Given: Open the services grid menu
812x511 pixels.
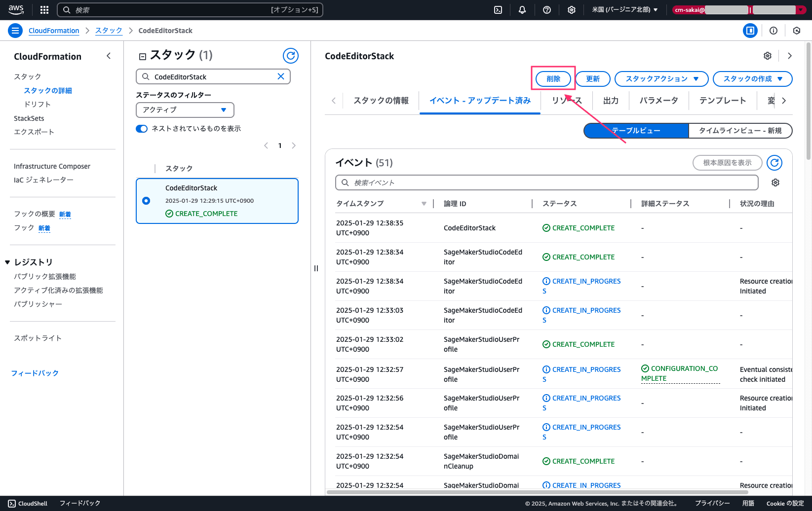Looking at the screenshot, I should (x=44, y=10).
